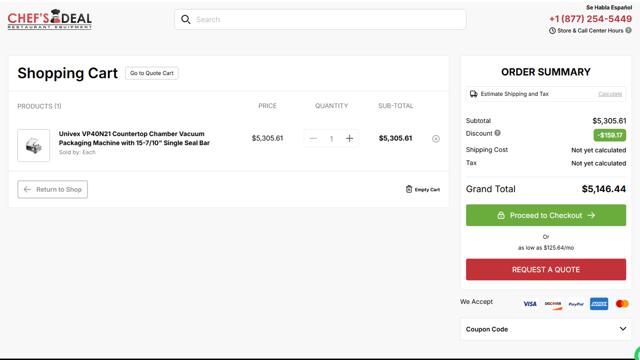Viewport: 640px width, 360px height.
Task: Click the 'Sold by: Each' text
Action: (77, 152)
